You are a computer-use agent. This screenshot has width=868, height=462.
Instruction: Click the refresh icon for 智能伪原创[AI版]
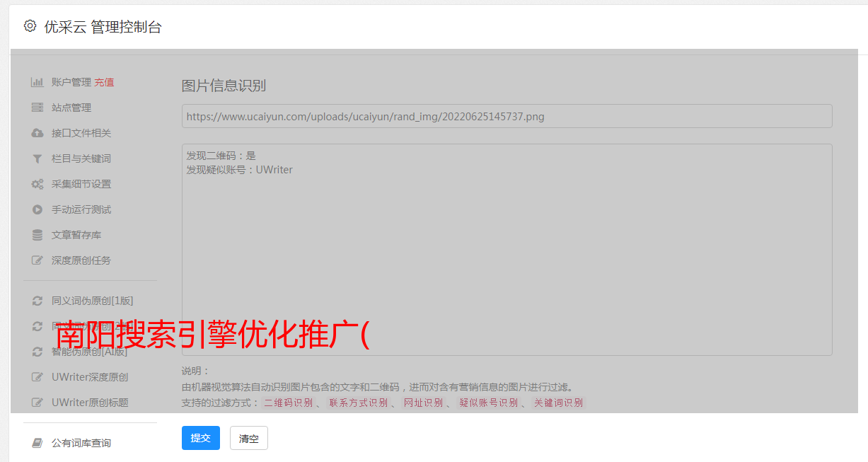(x=37, y=352)
